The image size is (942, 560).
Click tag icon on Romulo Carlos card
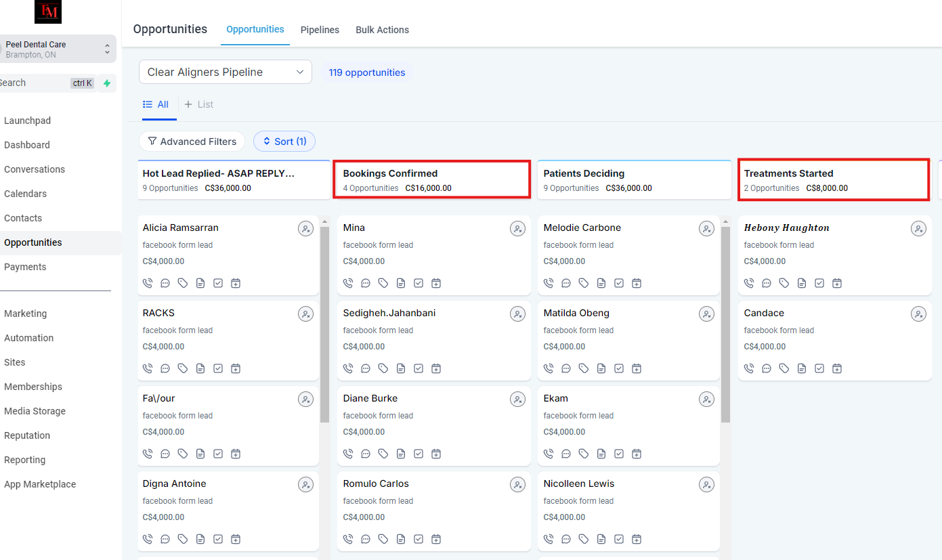coord(383,539)
